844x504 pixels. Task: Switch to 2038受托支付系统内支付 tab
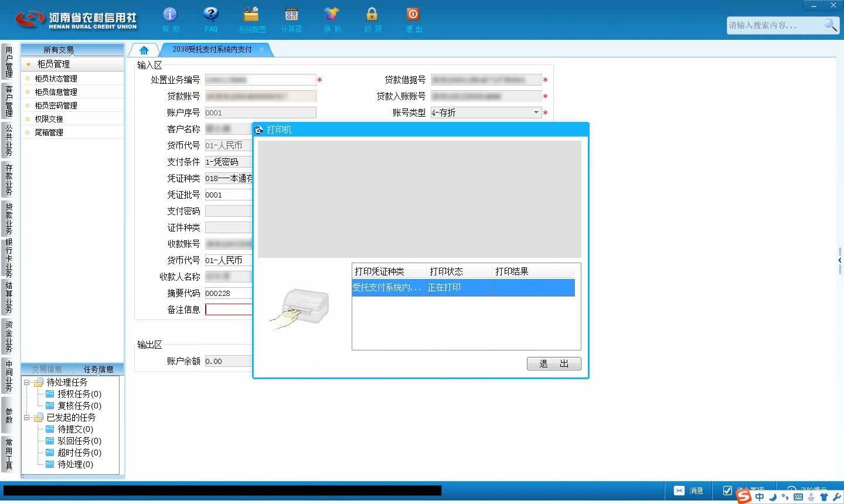coord(212,50)
